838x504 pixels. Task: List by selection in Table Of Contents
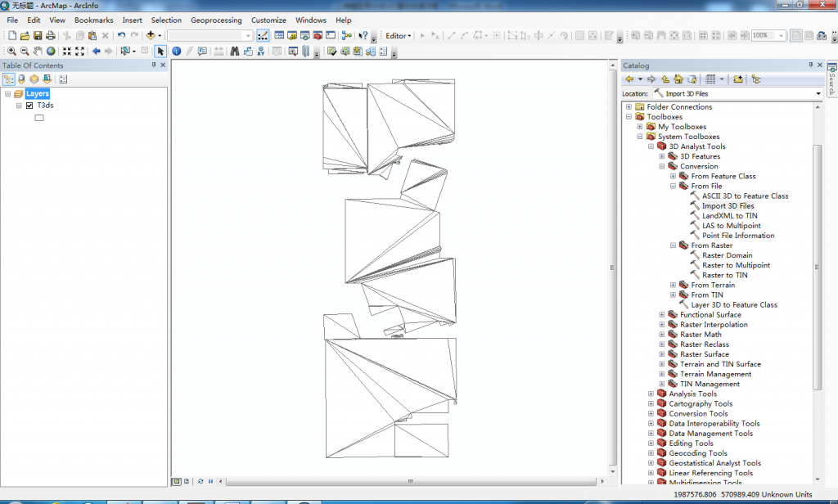(x=47, y=79)
